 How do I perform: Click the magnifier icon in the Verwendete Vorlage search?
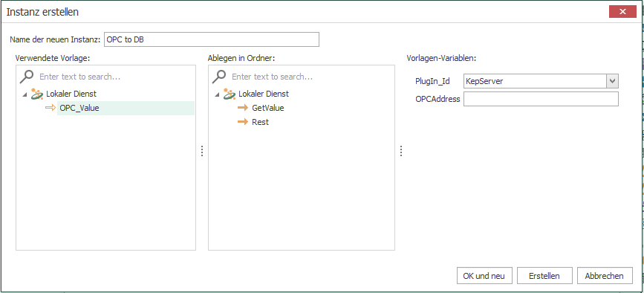tap(27, 77)
